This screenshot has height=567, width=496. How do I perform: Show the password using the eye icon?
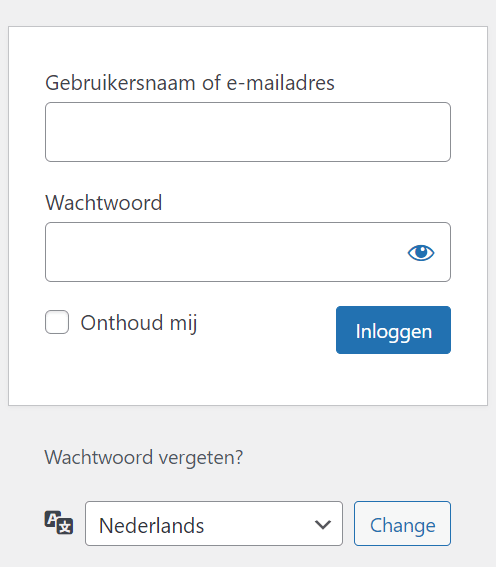[x=421, y=252]
